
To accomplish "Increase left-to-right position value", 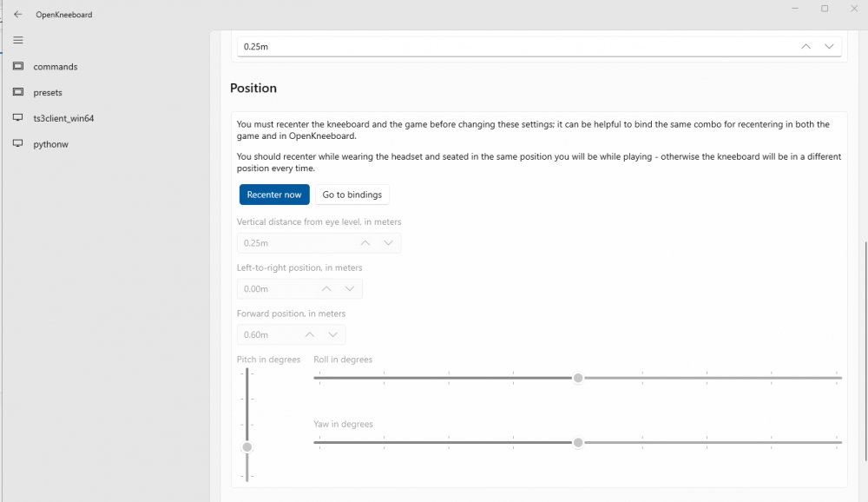I will point(326,289).
